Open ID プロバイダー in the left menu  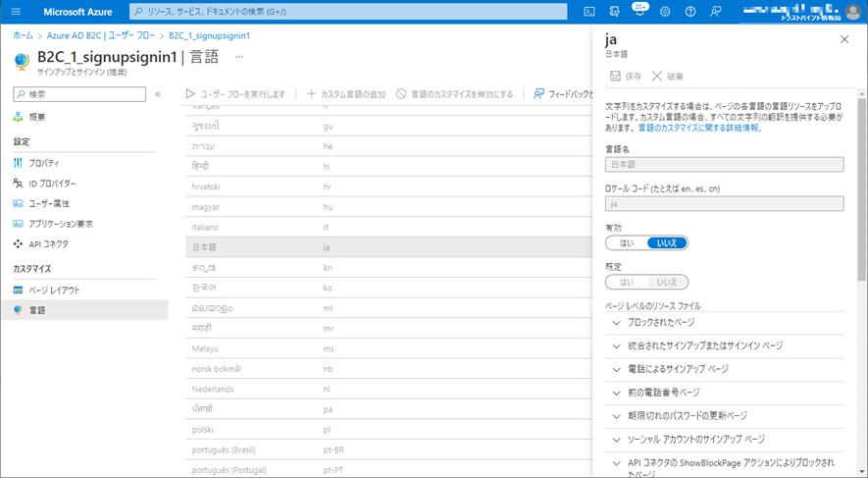52,184
